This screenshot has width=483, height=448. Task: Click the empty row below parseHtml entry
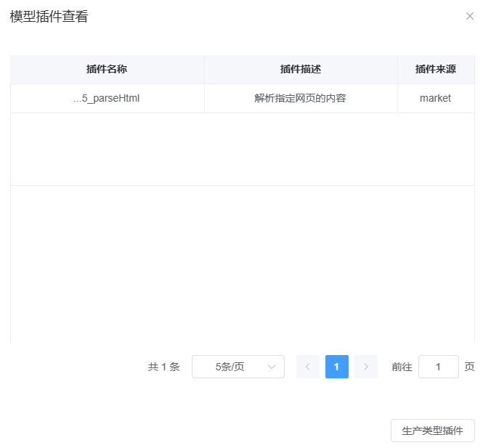(x=242, y=149)
